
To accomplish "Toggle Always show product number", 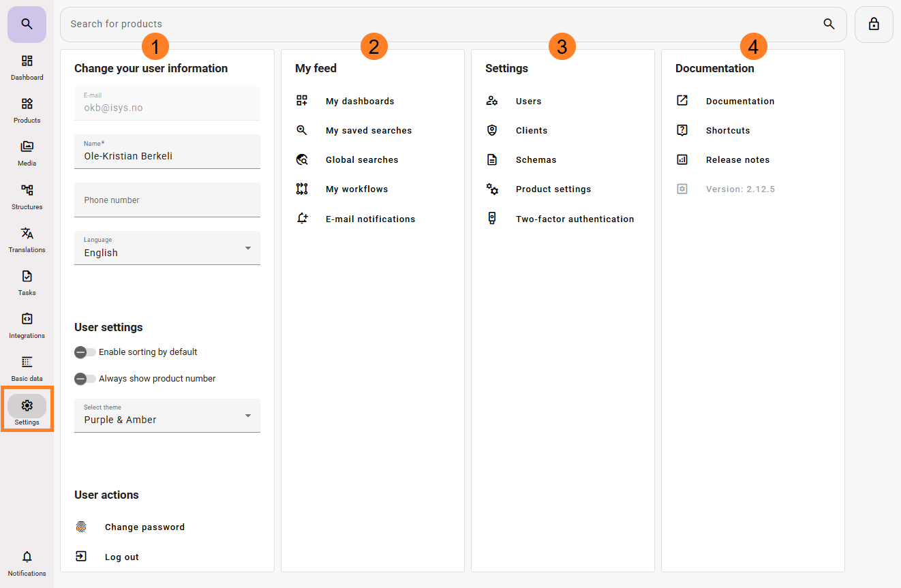I will pyautogui.click(x=85, y=379).
